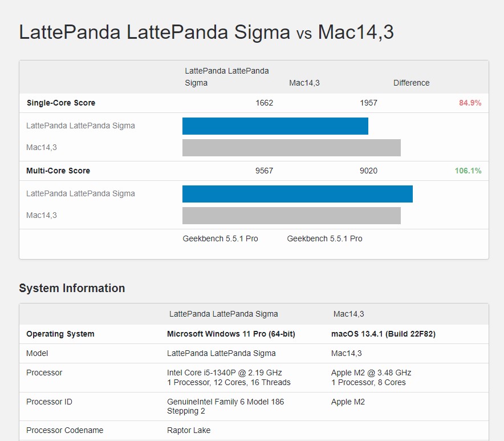Click the blue Multi-Core bar for LattePanda Sigma
This screenshot has width=504, height=441.
297,194
